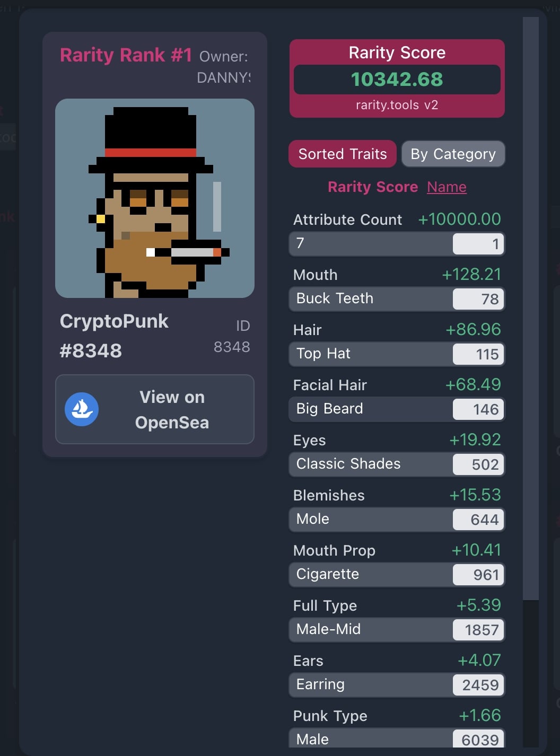This screenshot has height=756, width=560.
Task: Sort traits by Name link
Action: [447, 187]
